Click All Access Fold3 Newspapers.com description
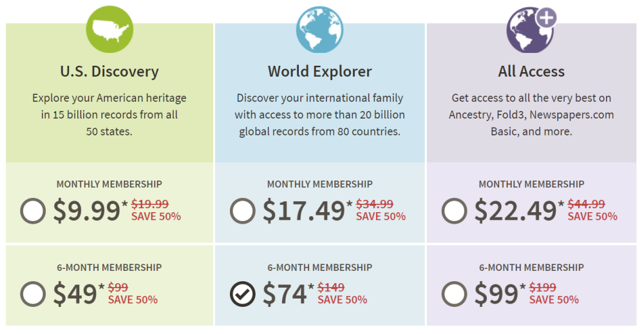 (x=531, y=115)
